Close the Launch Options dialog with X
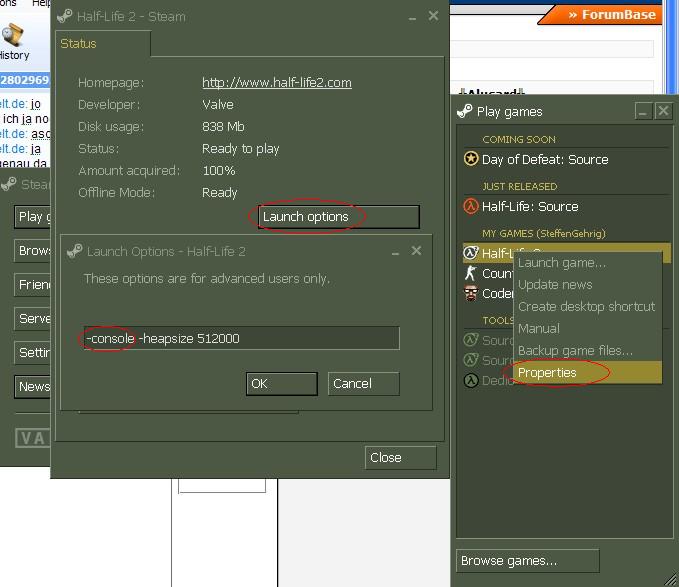The image size is (679, 587). (416, 251)
